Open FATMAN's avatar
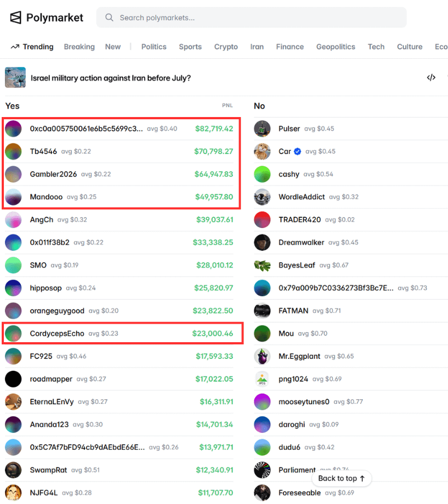The image size is (448, 504). 262,311
